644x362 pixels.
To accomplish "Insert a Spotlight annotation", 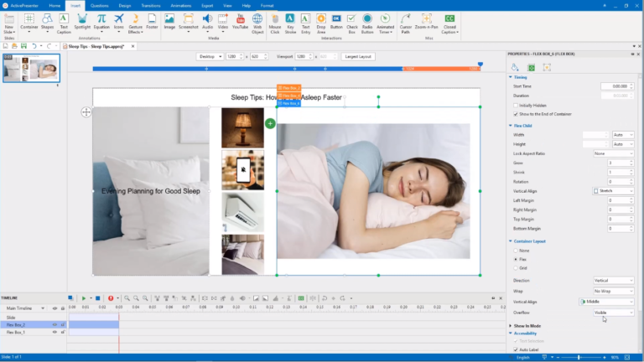I will click(82, 21).
